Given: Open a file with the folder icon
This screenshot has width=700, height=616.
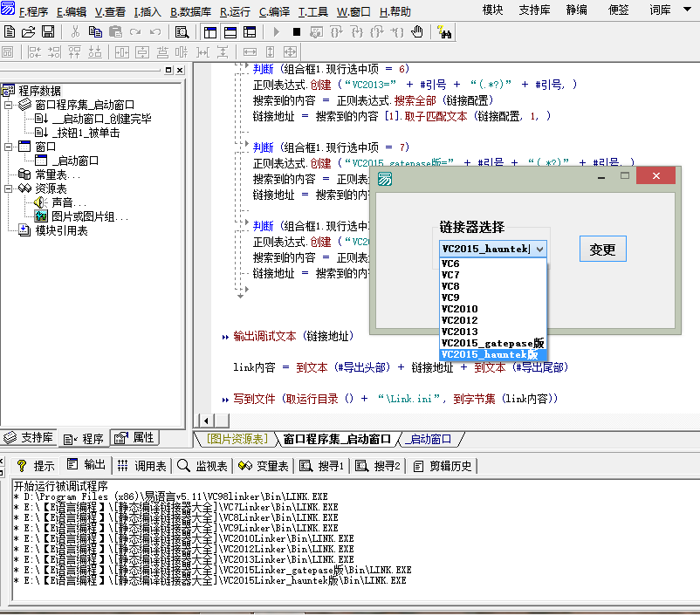Looking at the screenshot, I should point(28,31).
